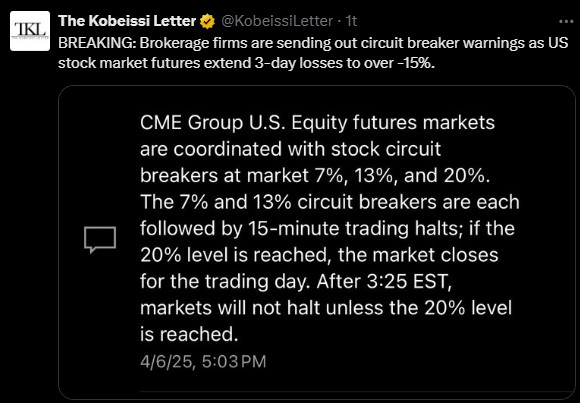The height and width of the screenshot is (403, 580).
Task: Click 'are coordinated with stock circuit' line
Action: (x=290, y=150)
